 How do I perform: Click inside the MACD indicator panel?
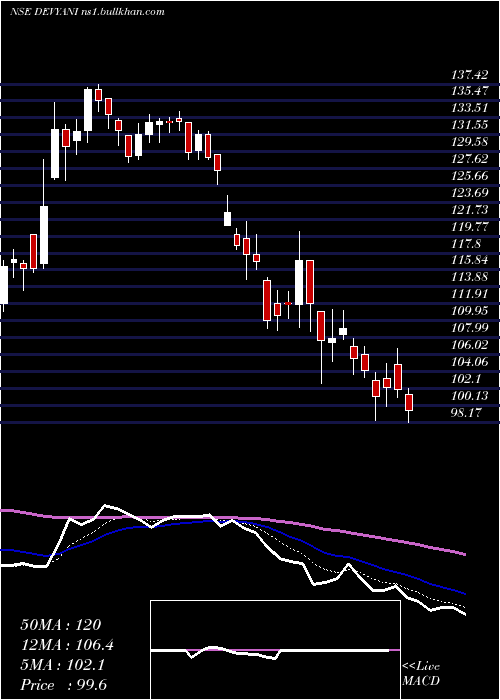pos(275,650)
